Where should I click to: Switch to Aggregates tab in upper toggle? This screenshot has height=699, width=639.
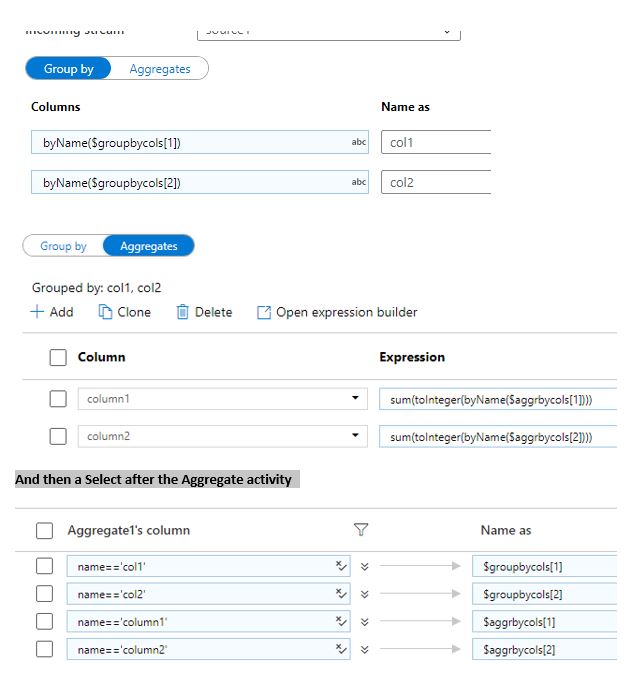pyautogui.click(x=160, y=69)
